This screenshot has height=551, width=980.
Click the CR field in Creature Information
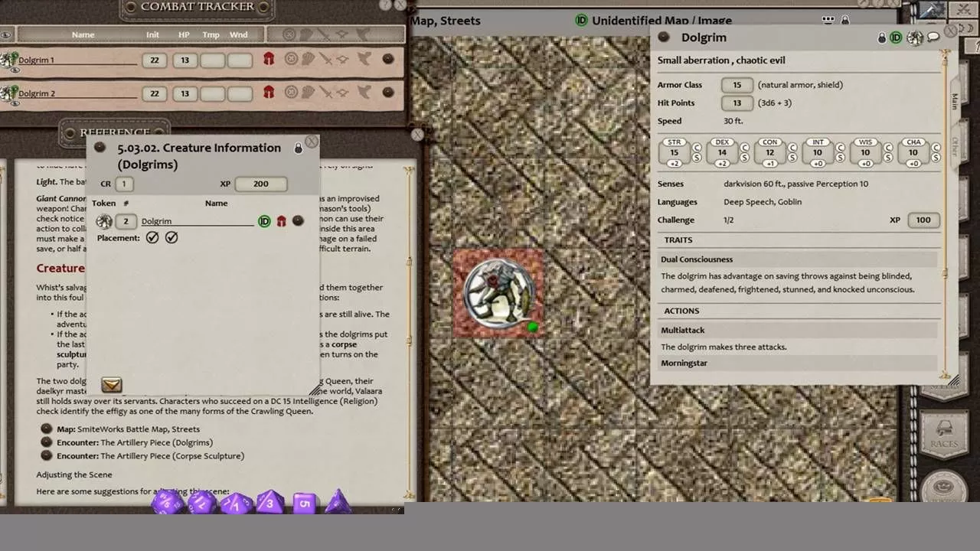pos(124,184)
